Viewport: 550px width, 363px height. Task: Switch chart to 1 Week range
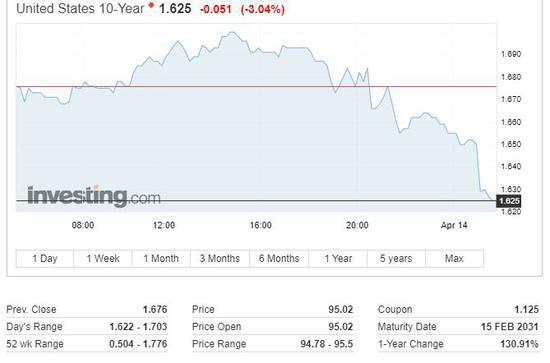click(103, 258)
